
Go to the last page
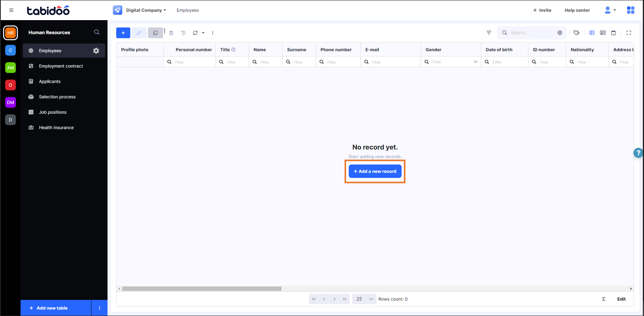[x=345, y=299]
